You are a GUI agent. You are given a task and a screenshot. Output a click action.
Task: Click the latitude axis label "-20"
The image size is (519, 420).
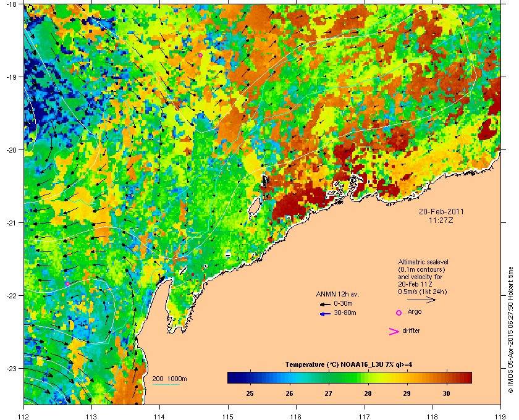[x=11, y=150]
